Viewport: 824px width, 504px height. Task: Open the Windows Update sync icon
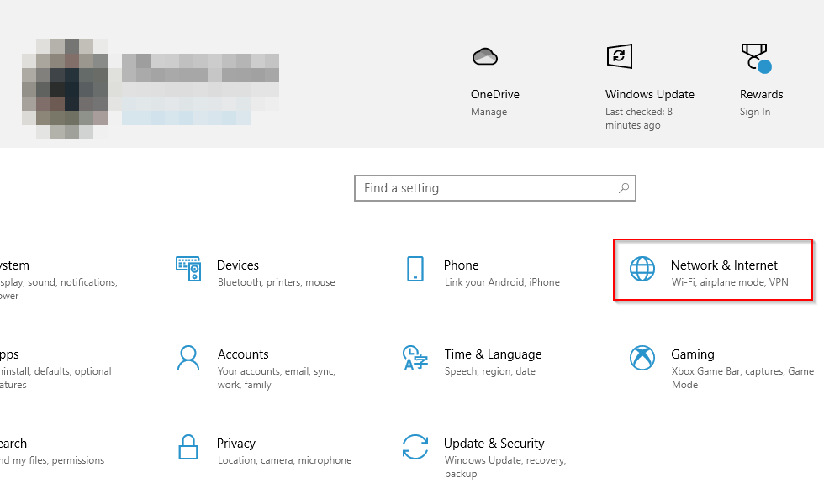619,56
